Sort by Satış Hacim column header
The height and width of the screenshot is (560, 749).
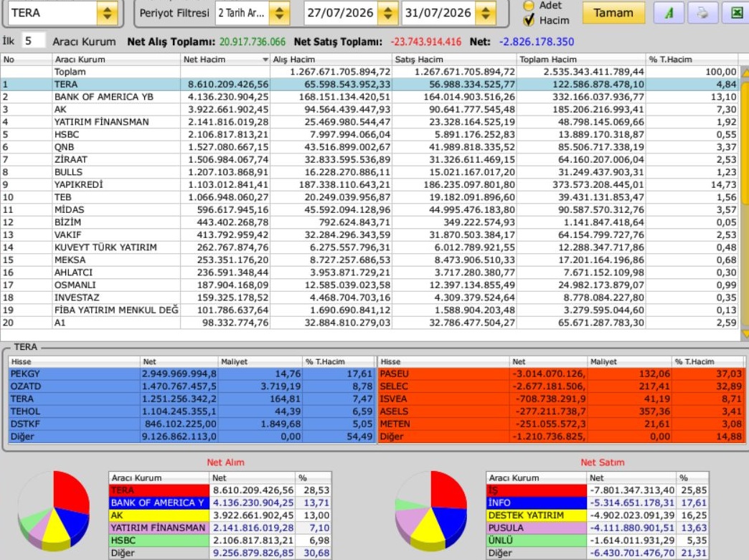[454, 60]
